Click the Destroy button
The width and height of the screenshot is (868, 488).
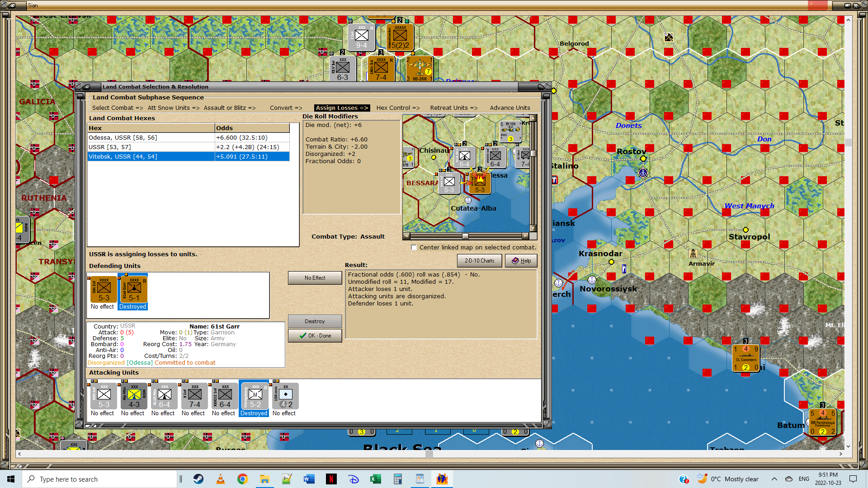(x=315, y=321)
